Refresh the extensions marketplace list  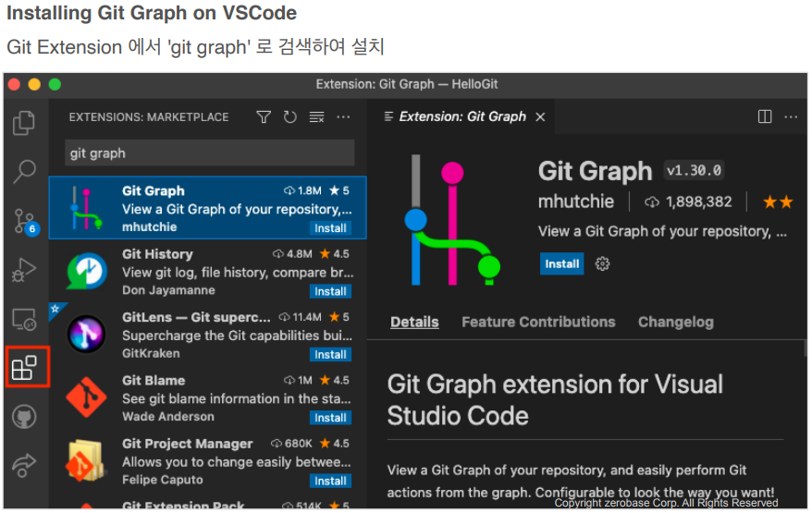tap(290, 117)
